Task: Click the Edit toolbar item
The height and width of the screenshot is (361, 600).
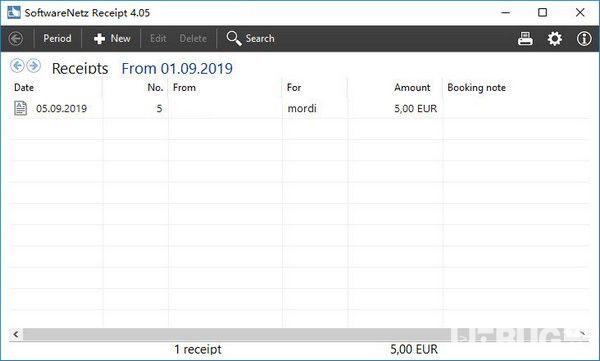Action: [x=158, y=39]
